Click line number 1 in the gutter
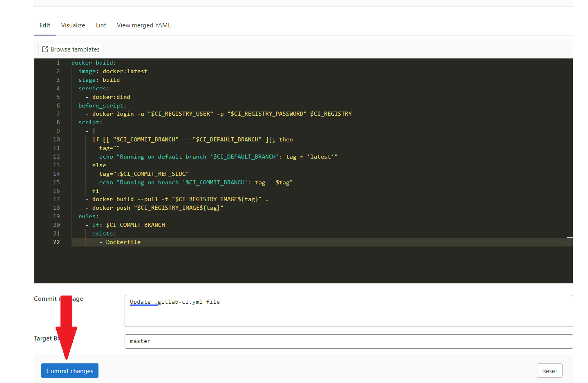588x383 pixels. pyautogui.click(x=58, y=63)
